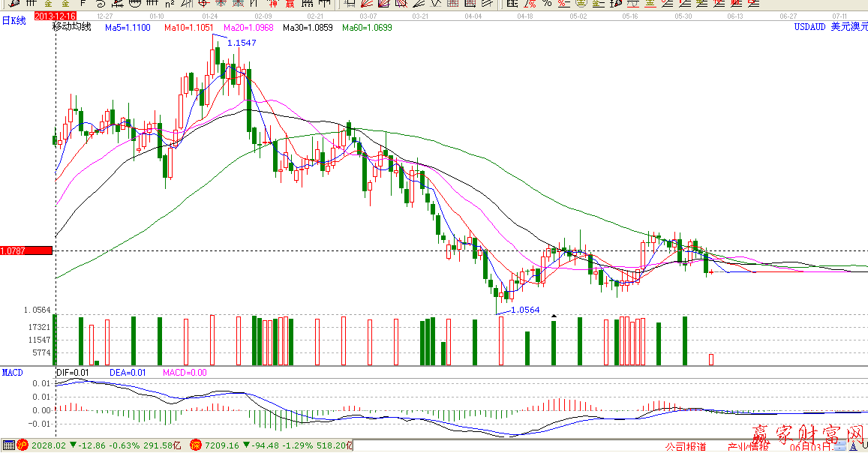Click the Ma60=1.0699 moving average label
The height and width of the screenshot is (453, 868).
pos(367,28)
